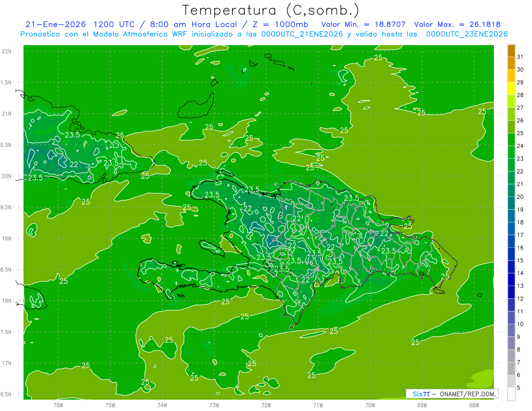The image size is (532, 411).
Task: Click the "74W" longitude axis label
Action: pos(162,405)
